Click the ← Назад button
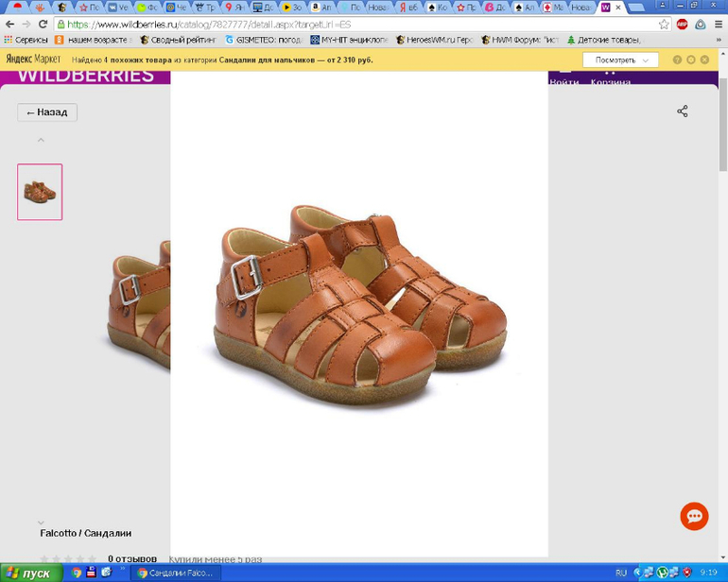 47,112
